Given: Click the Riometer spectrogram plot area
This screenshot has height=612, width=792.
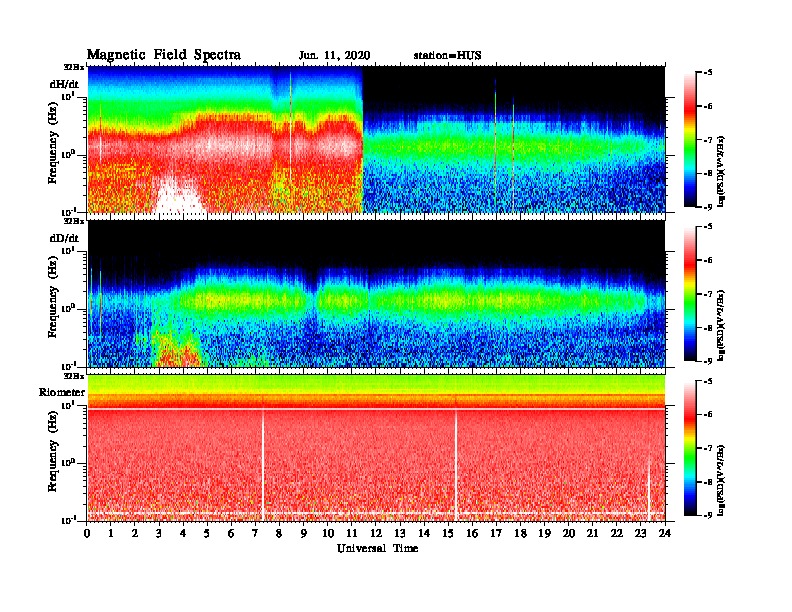Looking at the screenshot, I should tap(376, 448).
